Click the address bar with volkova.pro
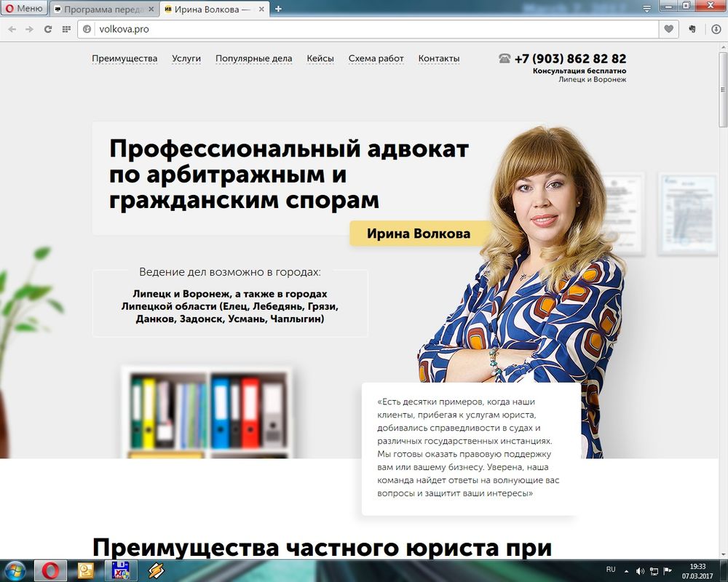The width and height of the screenshot is (728, 582). (x=364, y=29)
